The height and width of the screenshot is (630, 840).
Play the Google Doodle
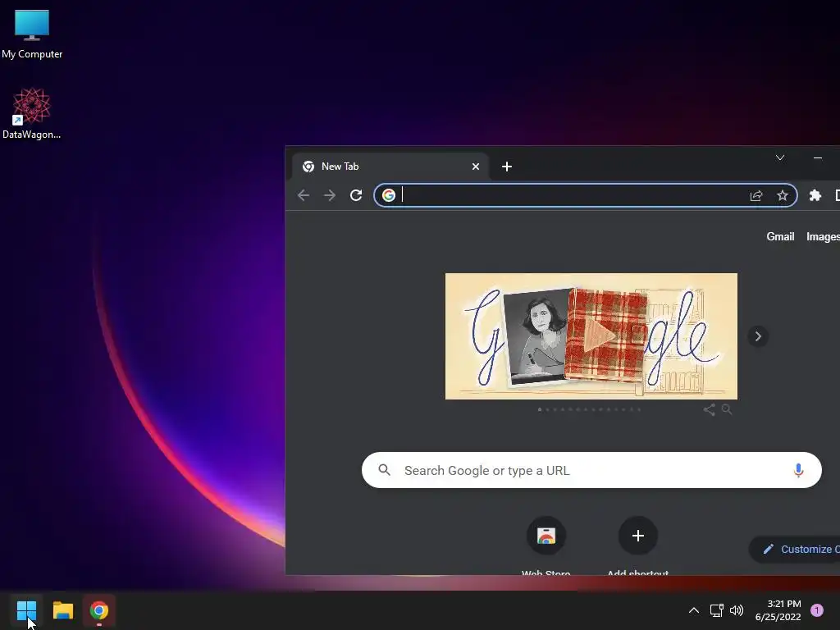598,336
